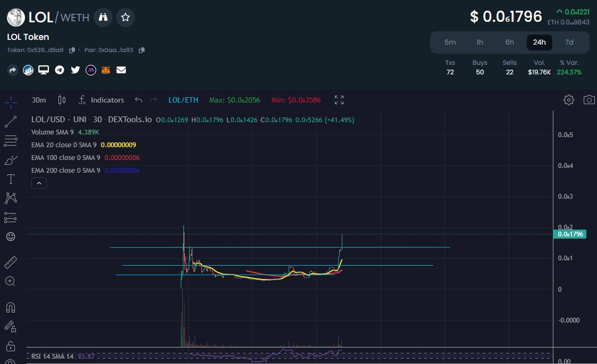Open the project website monitor icon
Screen dimensions: 597x364
pyautogui.click(x=44, y=70)
